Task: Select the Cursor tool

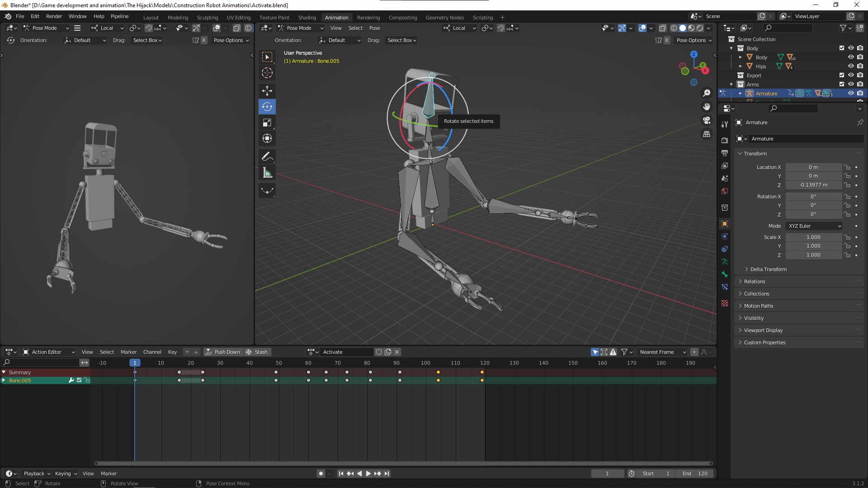Action: 267,73
